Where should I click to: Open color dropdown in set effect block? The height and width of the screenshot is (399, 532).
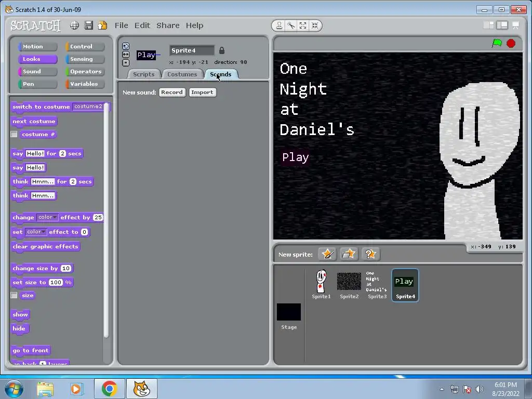[x=36, y=232]
